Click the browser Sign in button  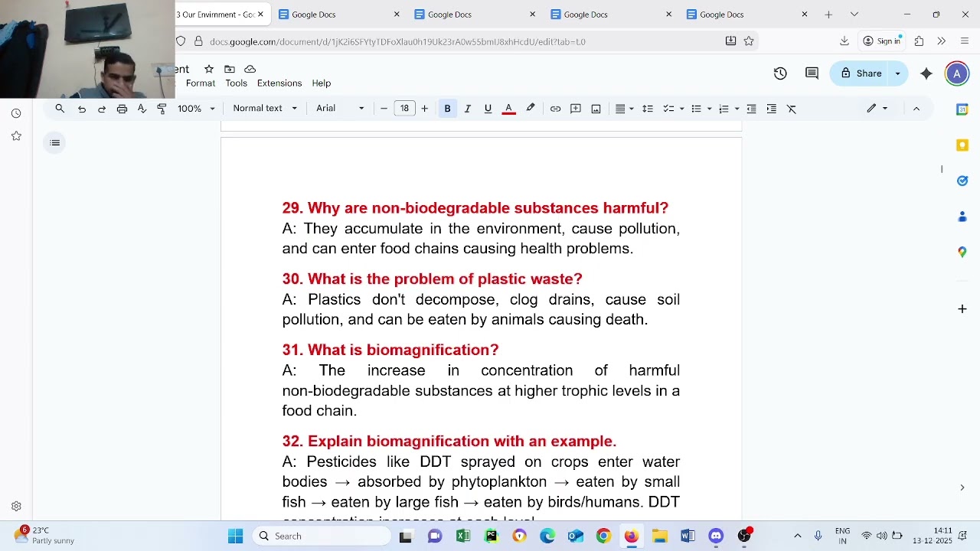[882, 41]
